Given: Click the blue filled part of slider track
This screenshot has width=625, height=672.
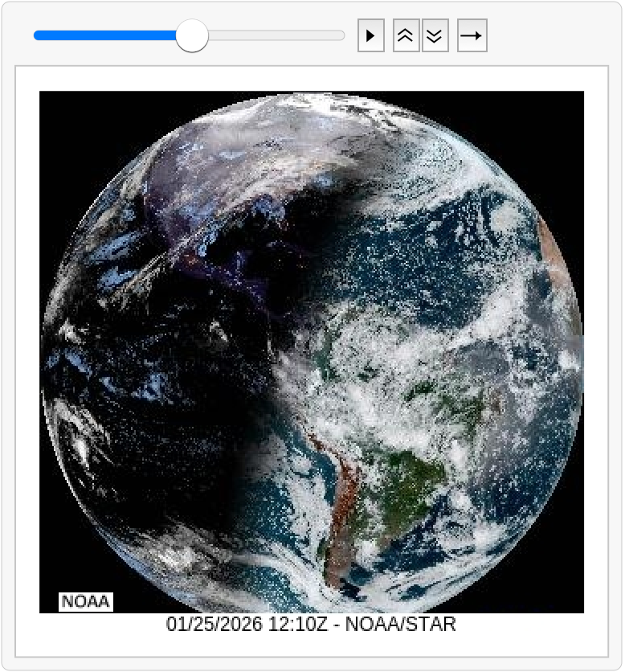Looking at the screenshot, I should 104,36.
